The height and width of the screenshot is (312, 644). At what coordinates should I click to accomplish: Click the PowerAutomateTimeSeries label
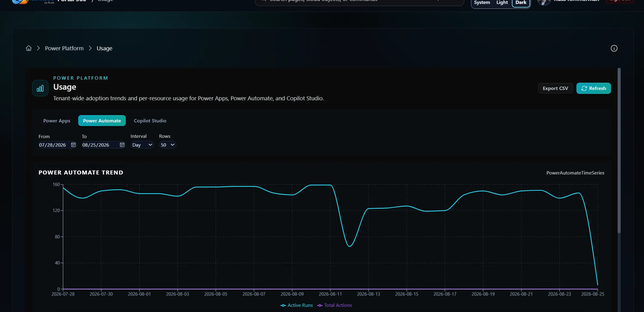click(575, 173)
